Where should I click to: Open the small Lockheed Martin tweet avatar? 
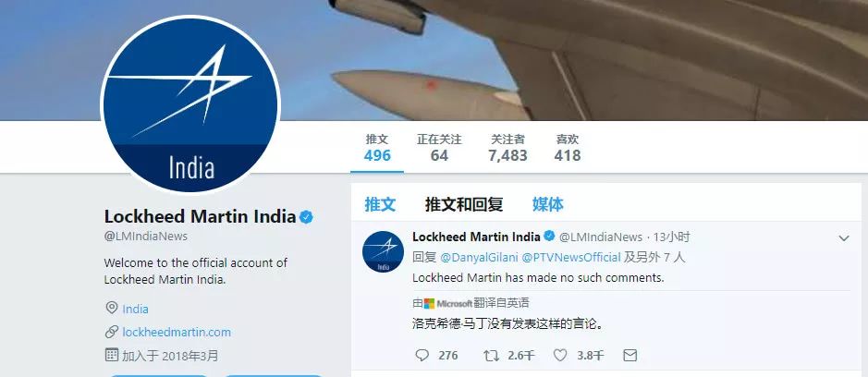[383, 252]
